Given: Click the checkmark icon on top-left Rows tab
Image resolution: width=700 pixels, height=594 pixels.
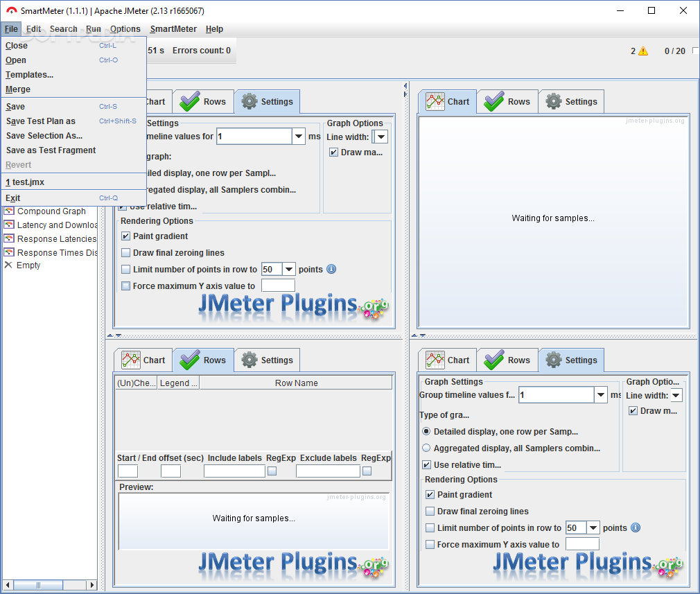Looking at the screenshot, I should coord(190,101).
